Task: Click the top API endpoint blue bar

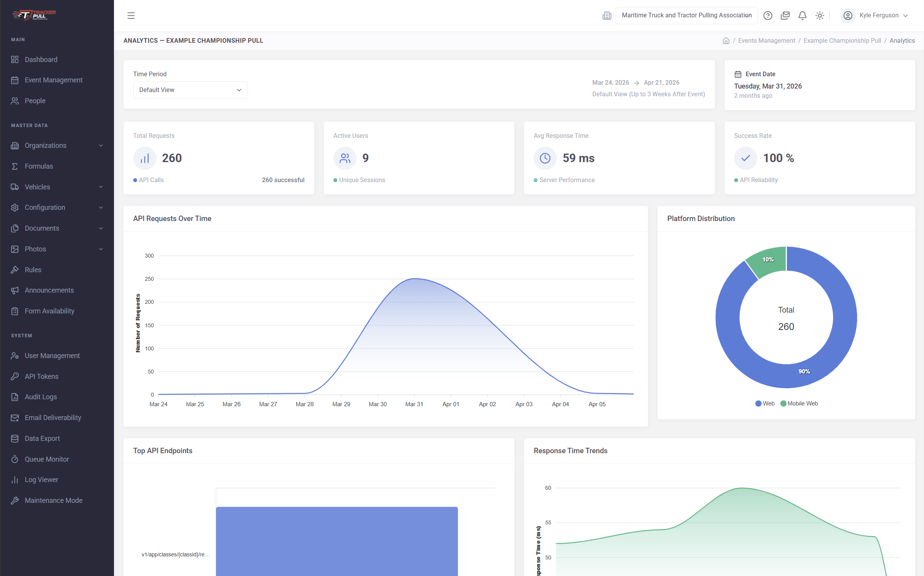Action: (x=337, y=541)
